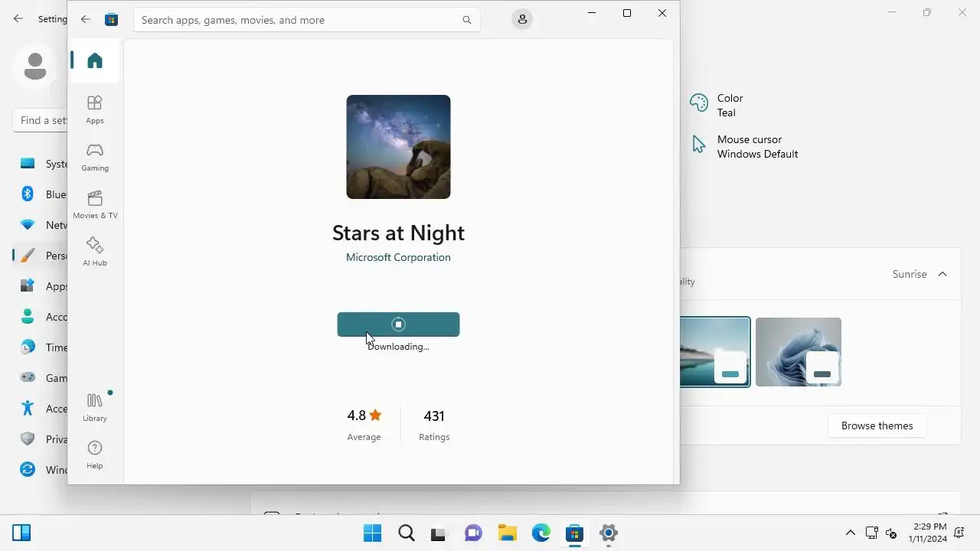
Task: Open Gaming section in Store sidebar
Action: click(x=95, y=157)
